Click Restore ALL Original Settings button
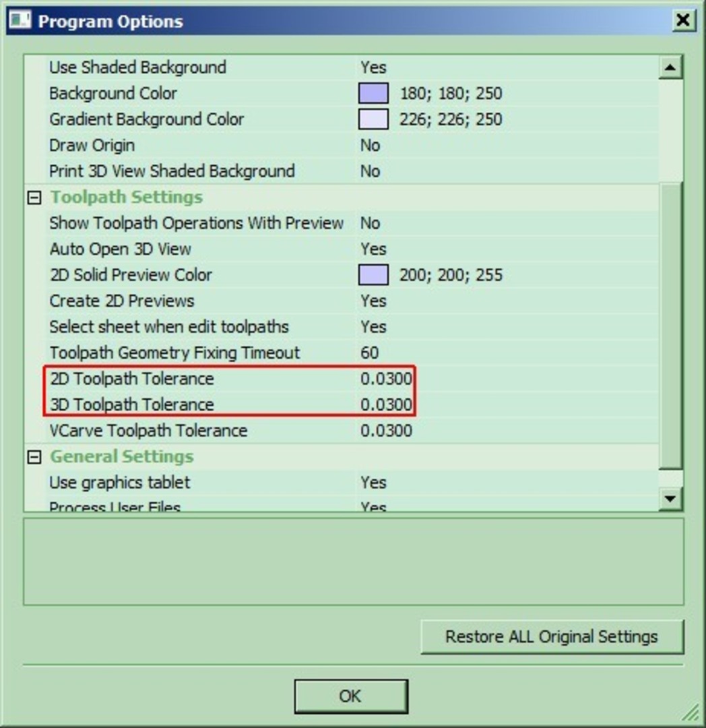This screenshot has width=706, height=728. pos(551,637)
